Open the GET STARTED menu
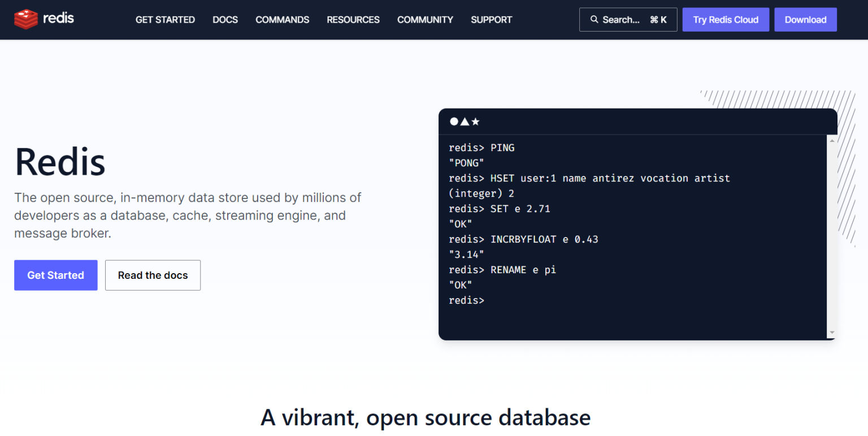Screen dimensions: 868x436 pyautogui.click(x=165, y=19)
